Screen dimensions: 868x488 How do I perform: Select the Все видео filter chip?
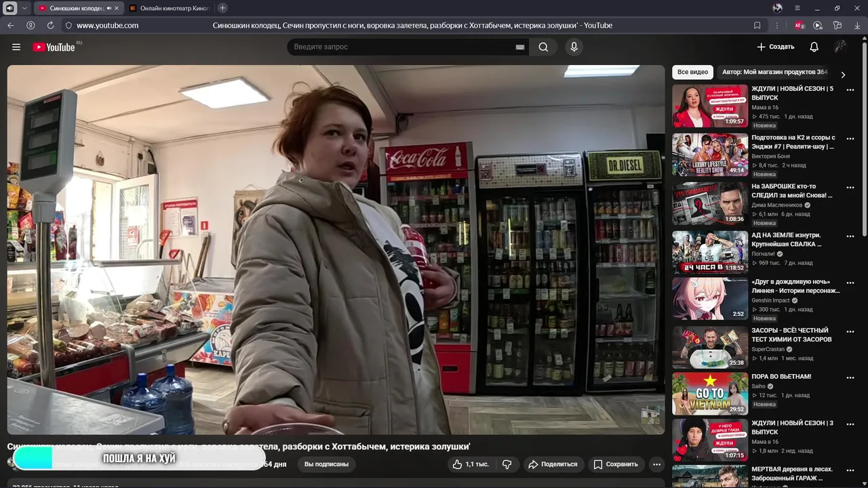[x=692, y=72]
